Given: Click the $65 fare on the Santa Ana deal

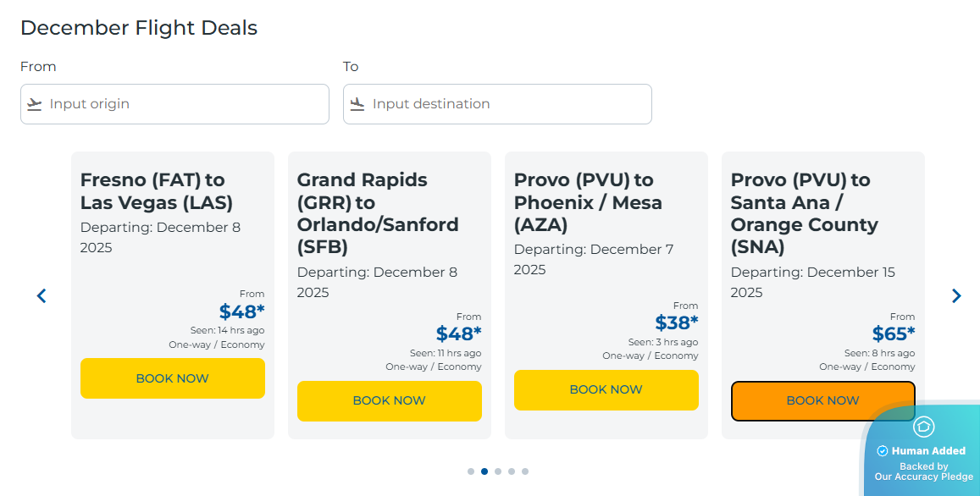Looking at the screenshot, I should click(893, 333).
